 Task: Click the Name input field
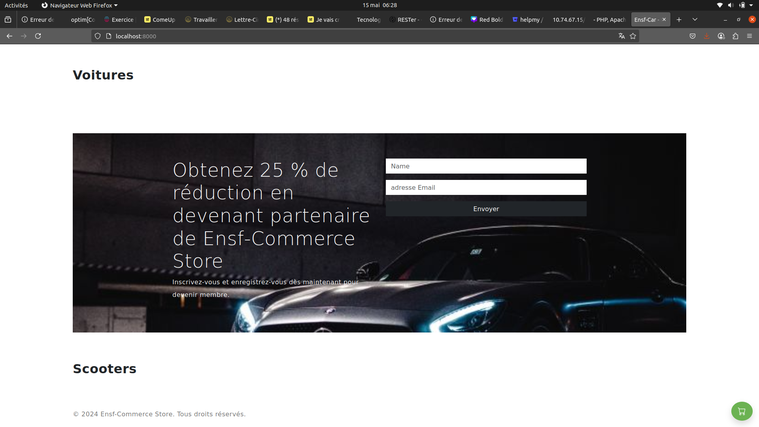point(486,166)
